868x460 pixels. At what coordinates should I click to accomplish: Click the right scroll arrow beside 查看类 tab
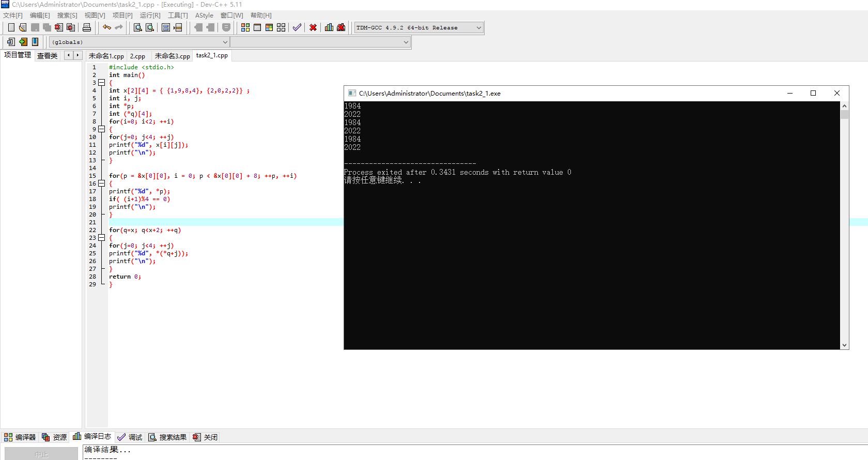coord(78,55)
